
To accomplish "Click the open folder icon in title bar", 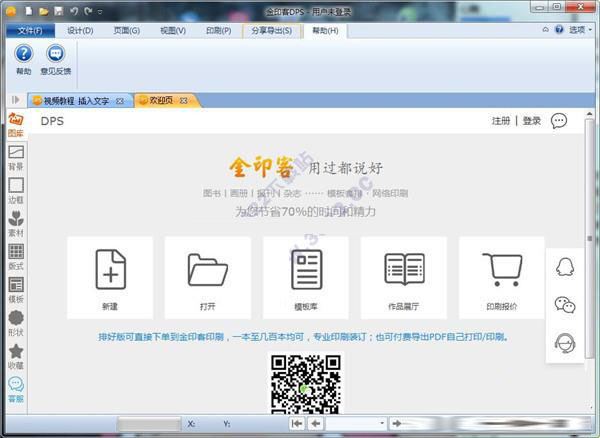I will tap(44, 11).
